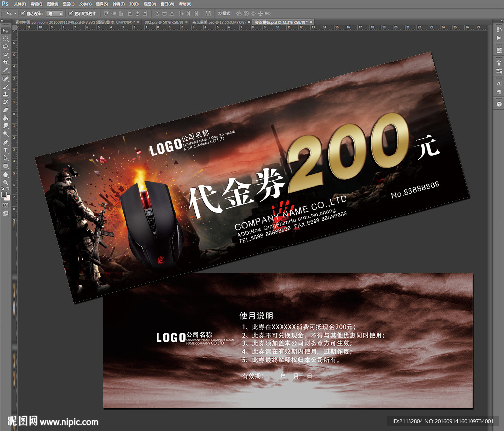Viewport: 504px width, 431px height.
Task: Open the 滤镜(T) menu
Action: [x=119, y=4]
